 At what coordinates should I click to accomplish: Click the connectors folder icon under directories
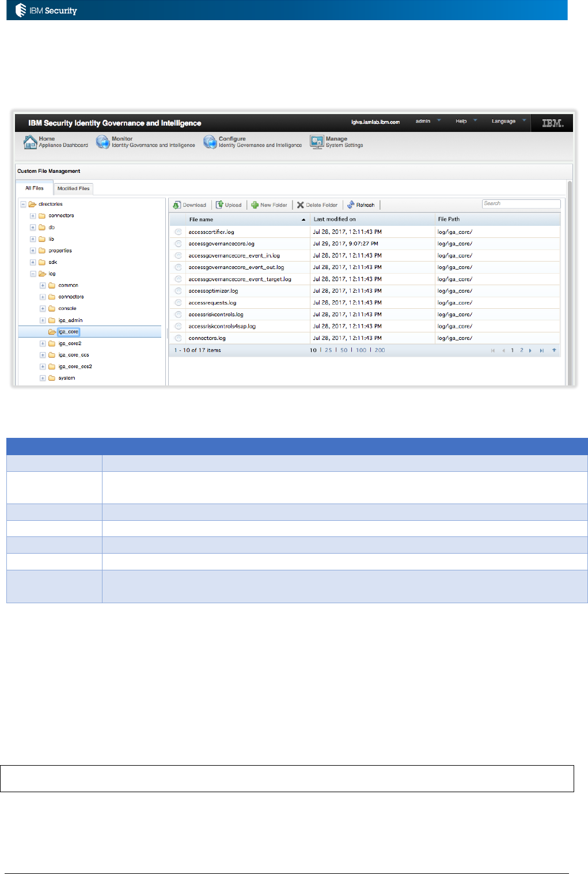pyautogui.click(x=42, y=215)
